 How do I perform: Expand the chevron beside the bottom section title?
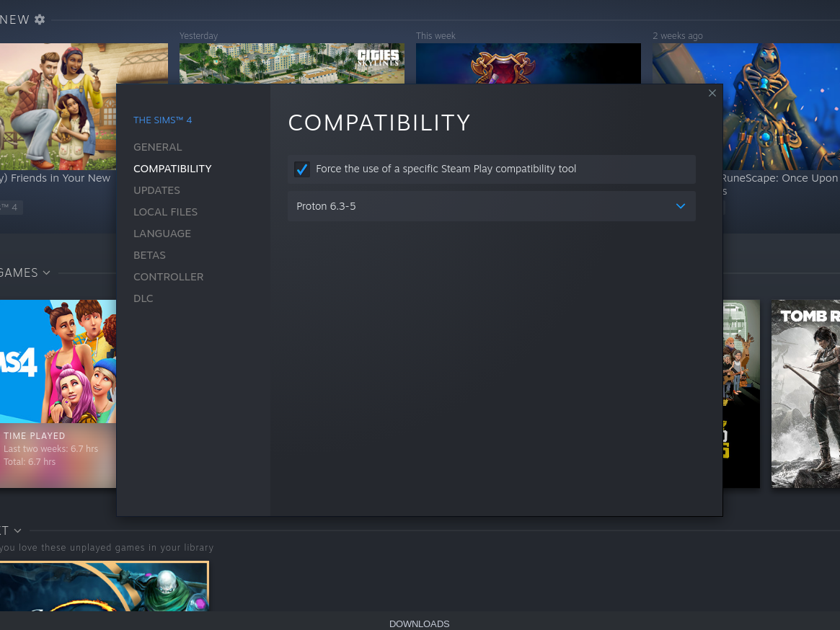tap(18, 531)
